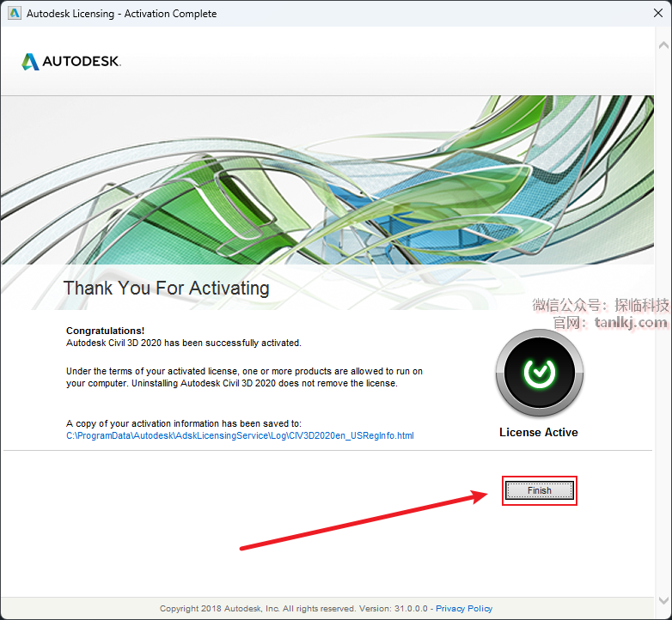Open the Privacy Policy link

464,609
